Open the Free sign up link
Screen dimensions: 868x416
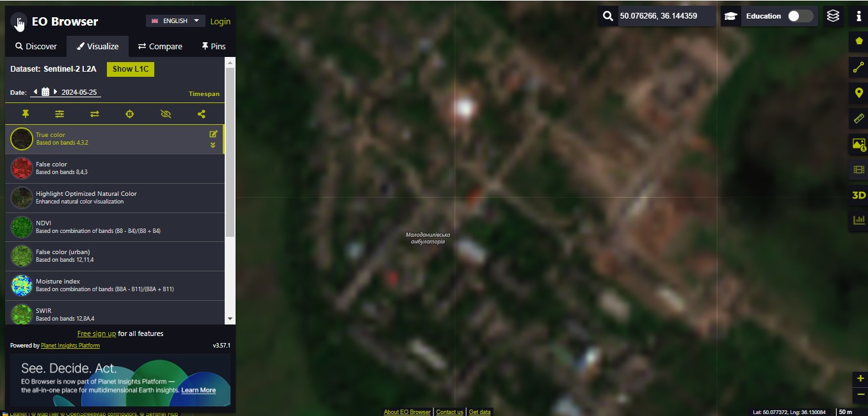(x=97, y=333)
